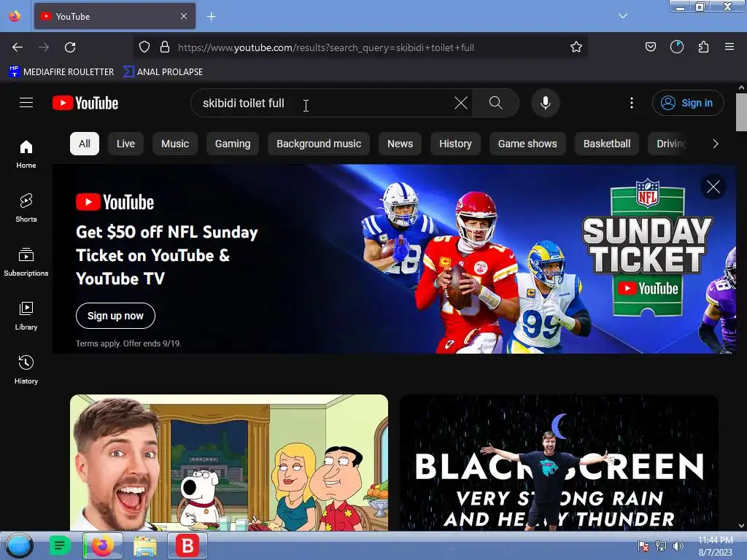Open the Pocket save icon
This screenshot has height=560, width=747.
click(651, 47)
